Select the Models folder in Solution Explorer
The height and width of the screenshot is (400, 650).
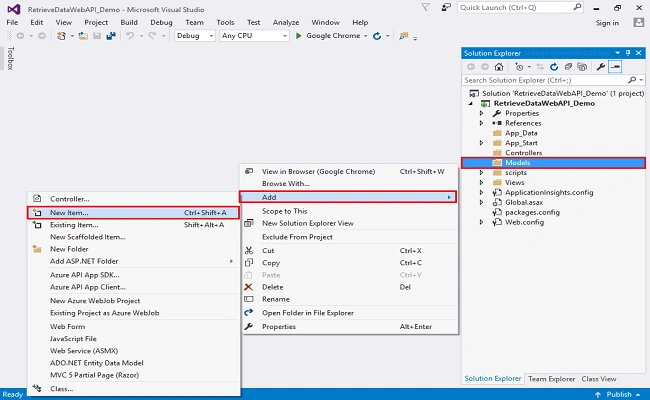click(x=553, y=162)
